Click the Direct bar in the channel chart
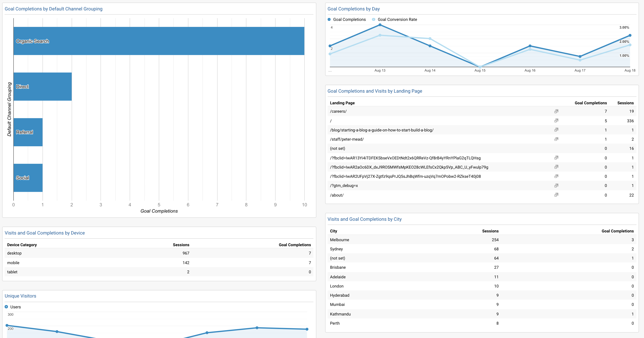Screen dimensions: 644x338 click(x=42, y=87)
